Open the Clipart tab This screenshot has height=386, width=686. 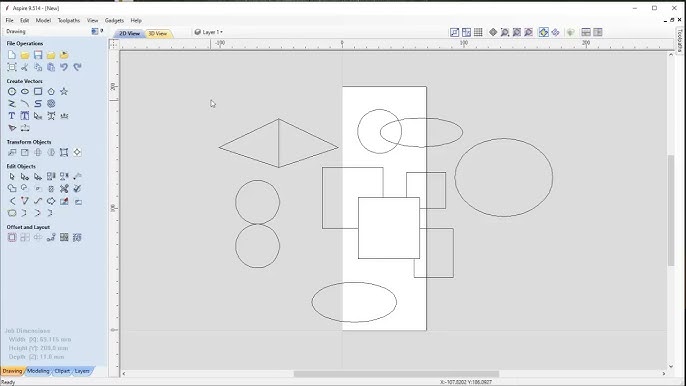[62, 371]
